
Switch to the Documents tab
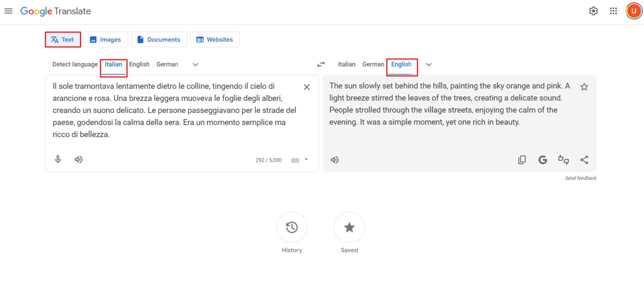pyautogui.click(x=159, y=40)
